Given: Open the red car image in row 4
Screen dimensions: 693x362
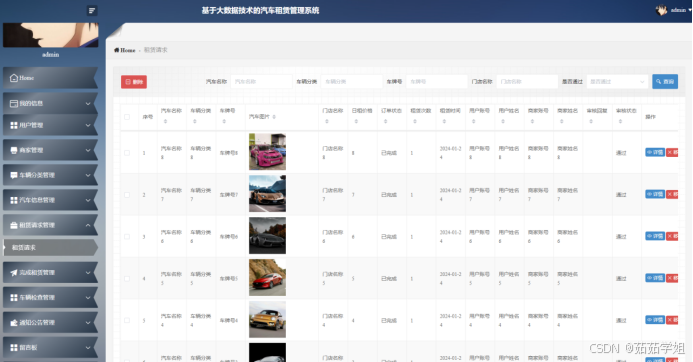Looking at the screenshot, I should [x=267, y=278].
